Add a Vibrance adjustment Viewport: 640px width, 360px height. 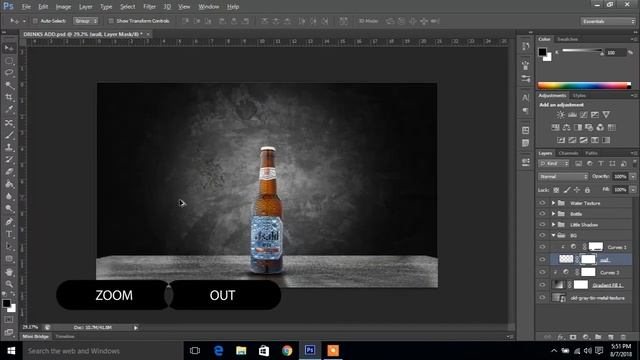point(606,115)
